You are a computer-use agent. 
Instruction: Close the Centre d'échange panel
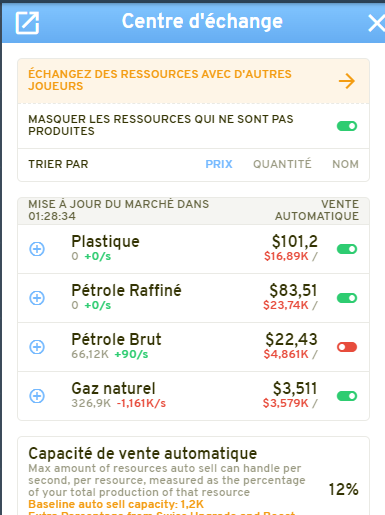pyautogui.click(x=377, y=24)
